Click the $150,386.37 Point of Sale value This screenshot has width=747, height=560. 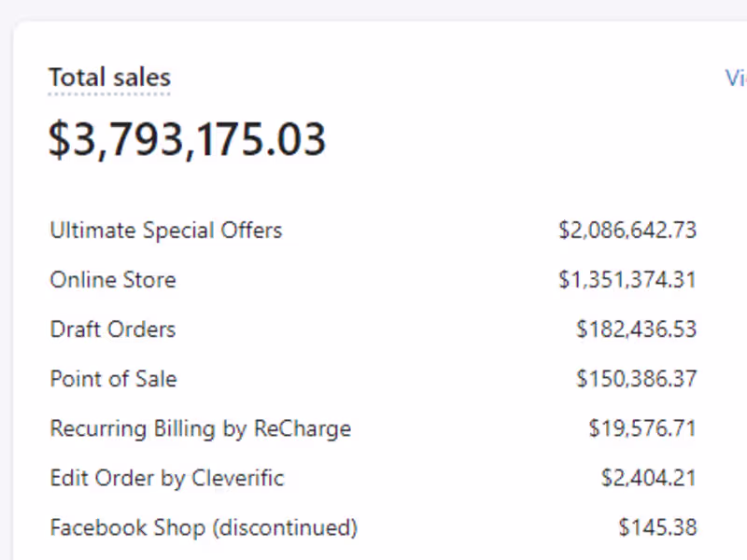coord(636,379)
